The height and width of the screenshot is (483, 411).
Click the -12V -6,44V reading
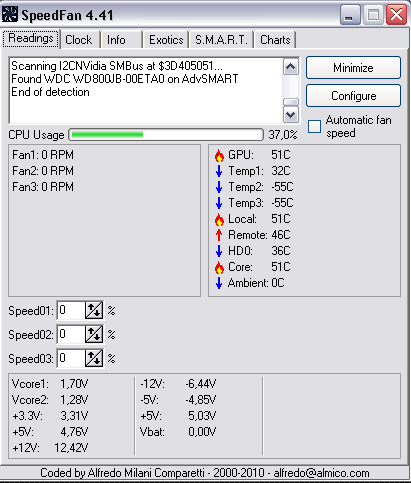tap(178, 384)
